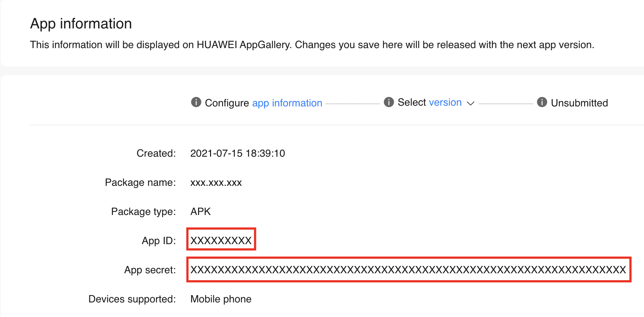This screenshot has width=644, height=317.
Task: Click the info icon beside Configure app information
Action: tap(196, 102)
